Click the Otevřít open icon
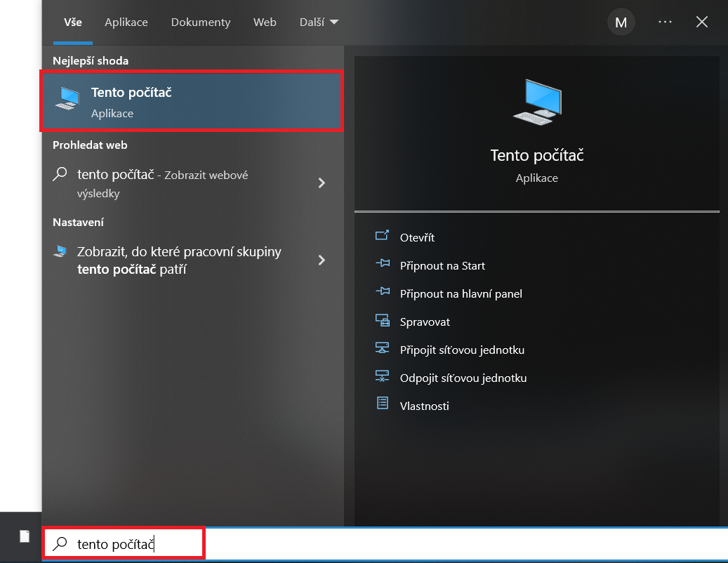Image resolution: width=728 pixels, height=563 pixels. 382,235
